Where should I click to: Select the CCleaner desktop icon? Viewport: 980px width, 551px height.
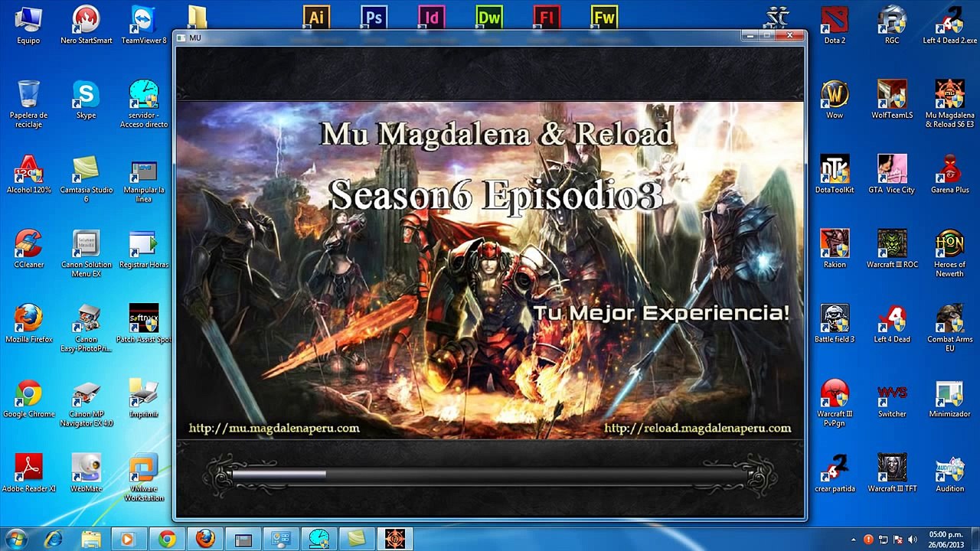point(28,249)
